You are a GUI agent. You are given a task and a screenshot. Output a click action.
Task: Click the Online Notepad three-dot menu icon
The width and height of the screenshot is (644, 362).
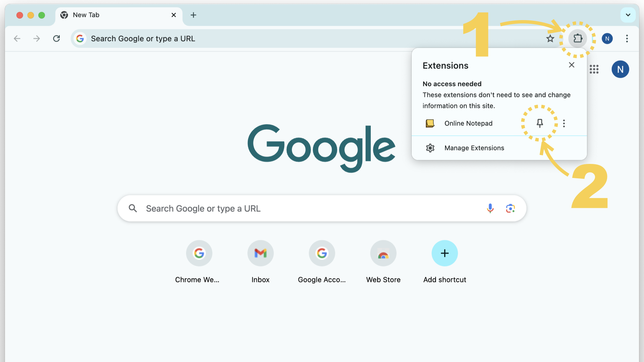point(564,123)
